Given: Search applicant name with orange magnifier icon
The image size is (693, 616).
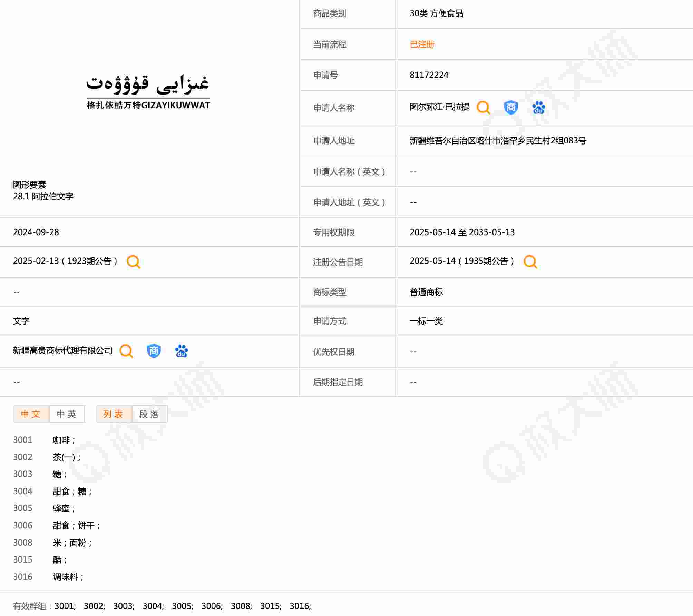Looking at the screenshot, I should 483,108.
